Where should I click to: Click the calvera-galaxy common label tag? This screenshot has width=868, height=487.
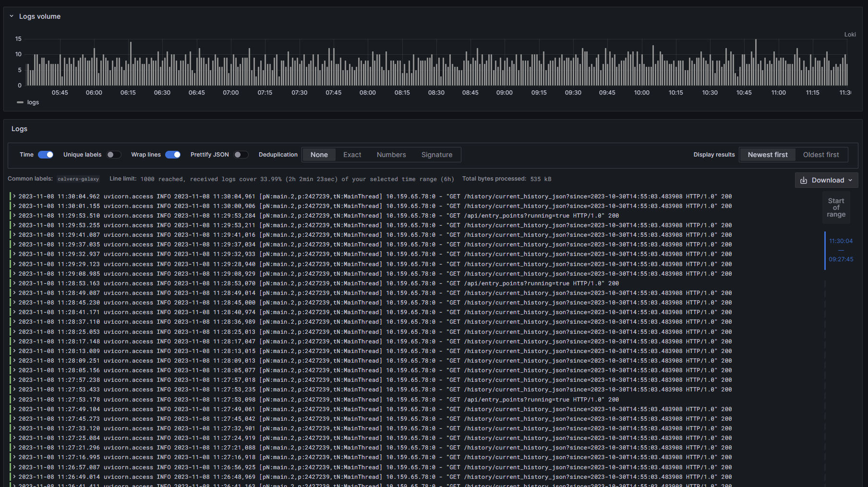tap(78, 179)
